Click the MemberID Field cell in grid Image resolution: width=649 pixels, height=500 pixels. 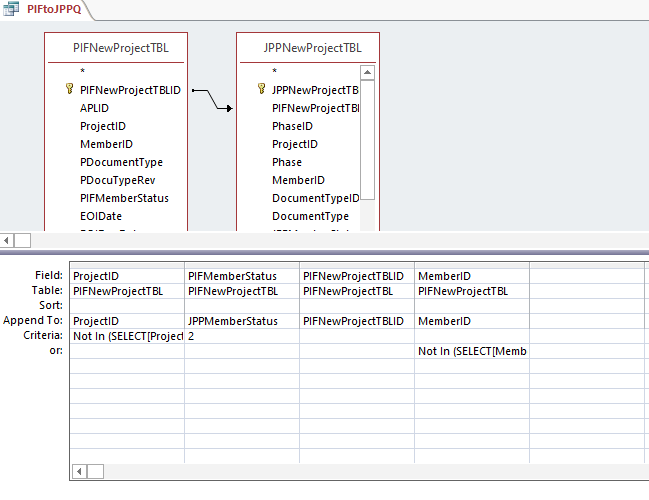(472, 276)
